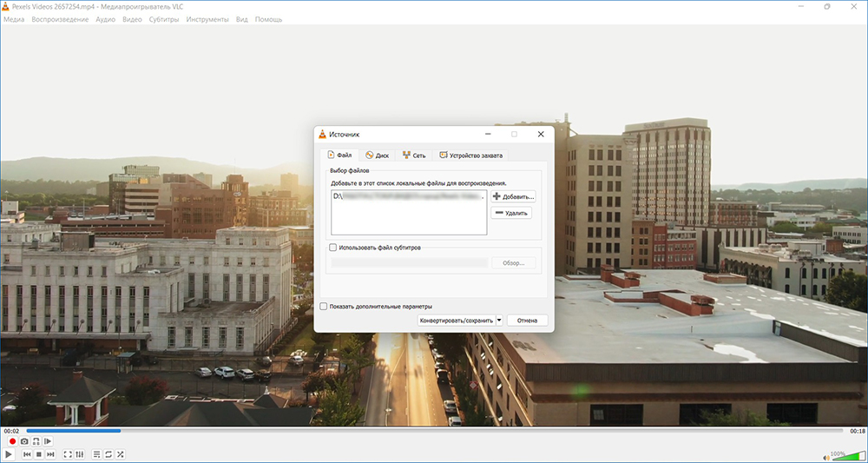Viewport: 868px width, 463px height.
Task: Toggle loop repeat mode
Action: click(108, 454)
